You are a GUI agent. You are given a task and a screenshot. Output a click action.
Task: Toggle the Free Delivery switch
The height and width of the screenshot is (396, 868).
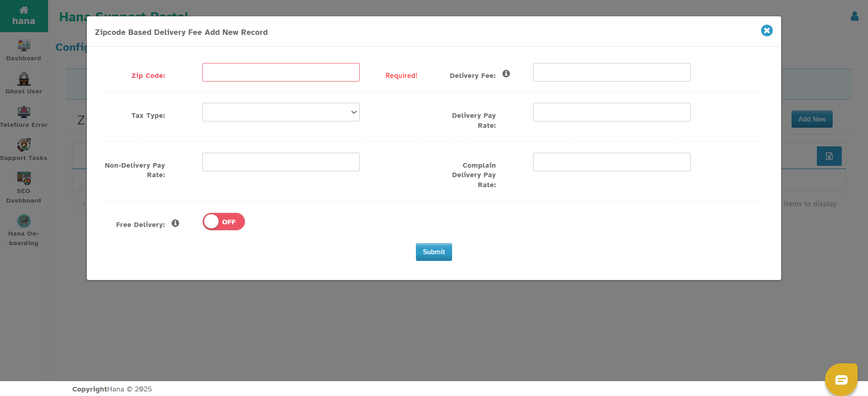224,222
